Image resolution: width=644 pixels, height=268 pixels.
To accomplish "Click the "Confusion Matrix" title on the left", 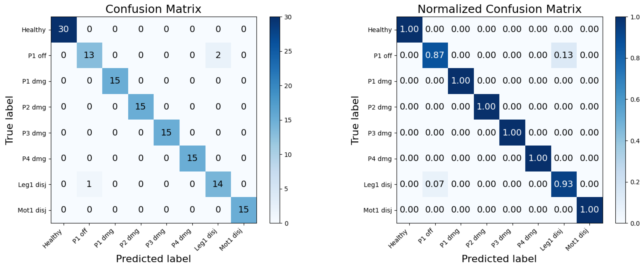I will 153,9.
